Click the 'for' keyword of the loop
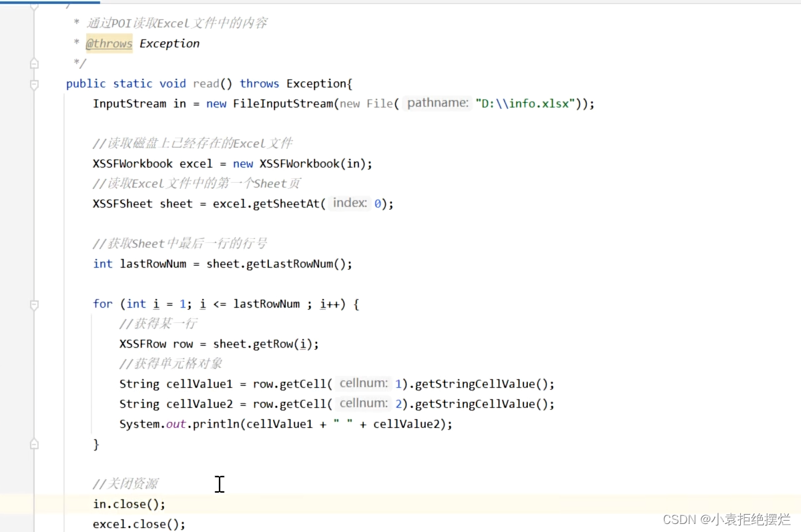The image size is (801, 532). pyautogui.click(x=103, y=304)
